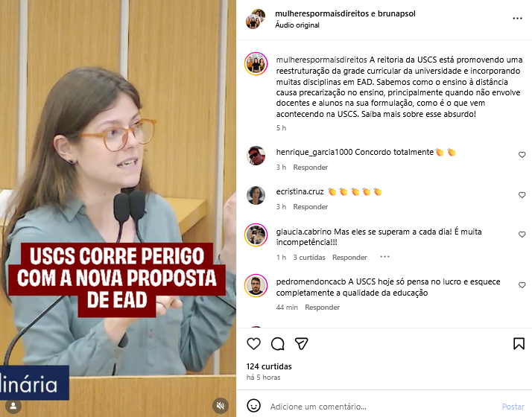The height and width of the screenshot is (417, 532).
Task: Reply to henrique_garcia1000's comment
Action: pyautogui.click(x=311, y=167)
